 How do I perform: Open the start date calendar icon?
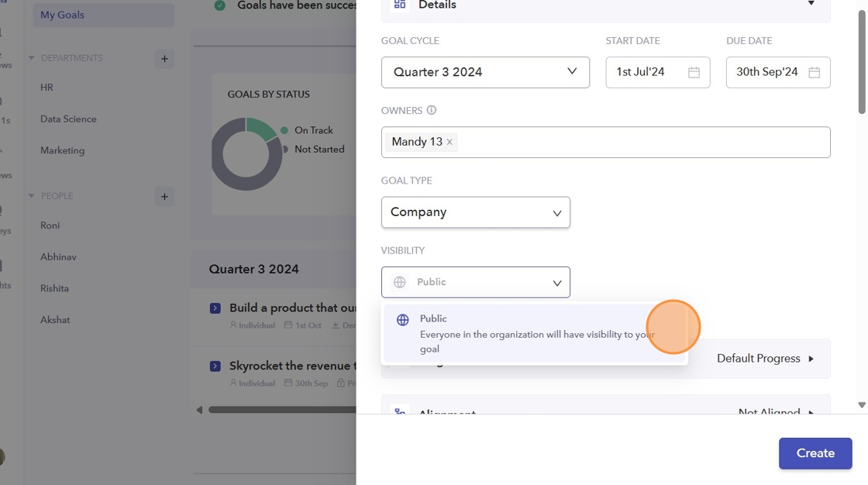pyautogui.click(x=694, y=72)
